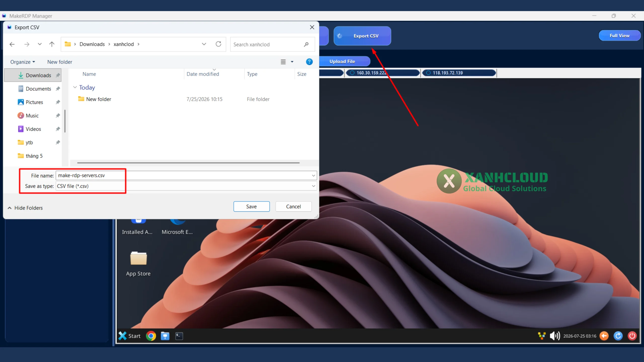Click the volume speaker icon
The image size is (644, 362).
pos(555,336)
